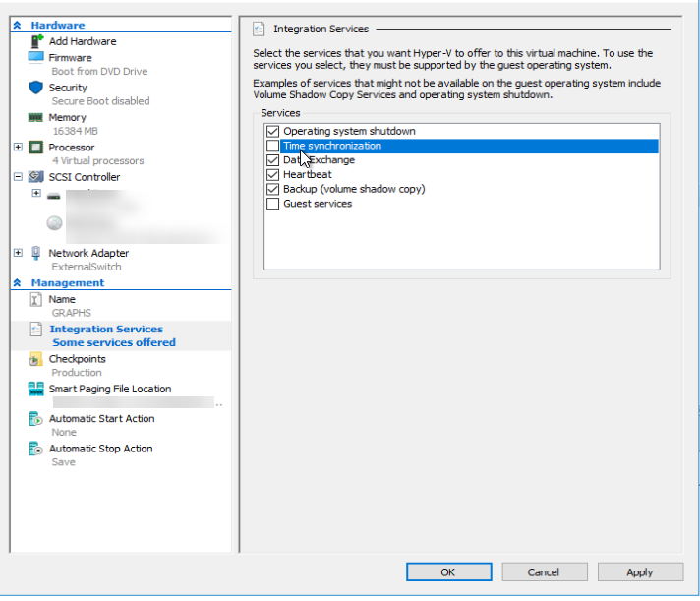Click the 'ExternalSwitch' text
The image size is (700, 601).
(x=87, y=267)
